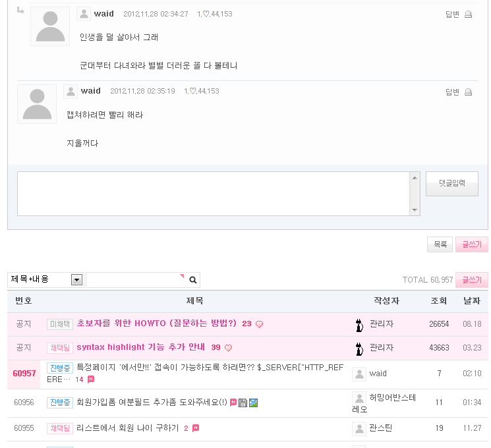
Task: Open the 제목+내용 search type dropdown
Action: (76, 280)
